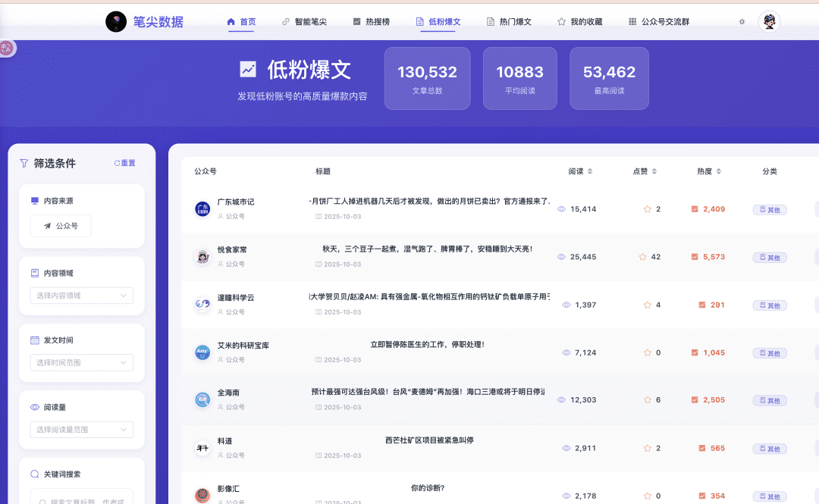Sort the table by 点赞 column
819x504 pixels.
[x=645, y=171]
